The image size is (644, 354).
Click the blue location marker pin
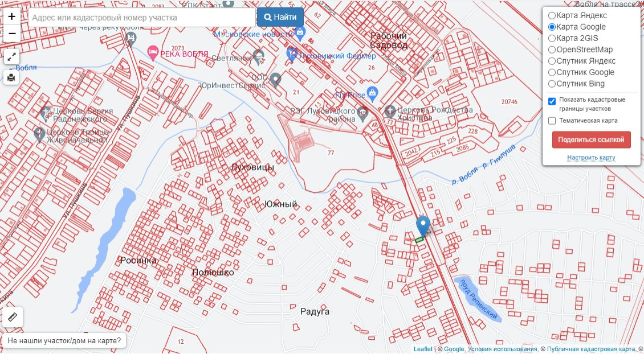(423, 226)
